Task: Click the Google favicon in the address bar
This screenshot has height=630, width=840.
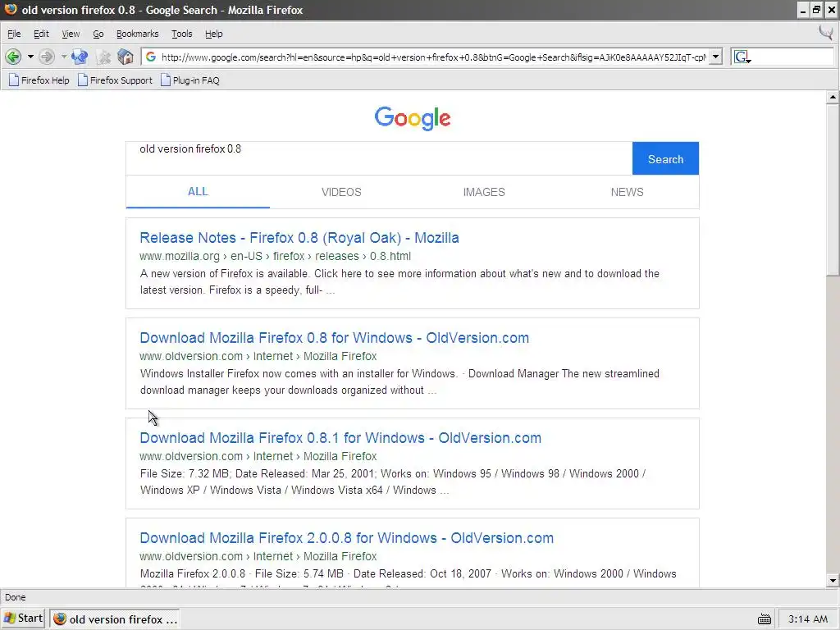Action: click(151, 57)
